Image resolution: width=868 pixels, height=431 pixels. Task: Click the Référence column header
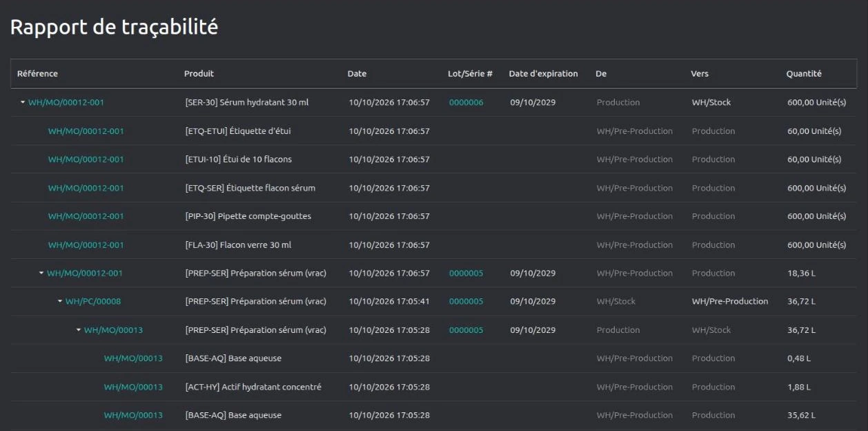(x=37, y=74)
